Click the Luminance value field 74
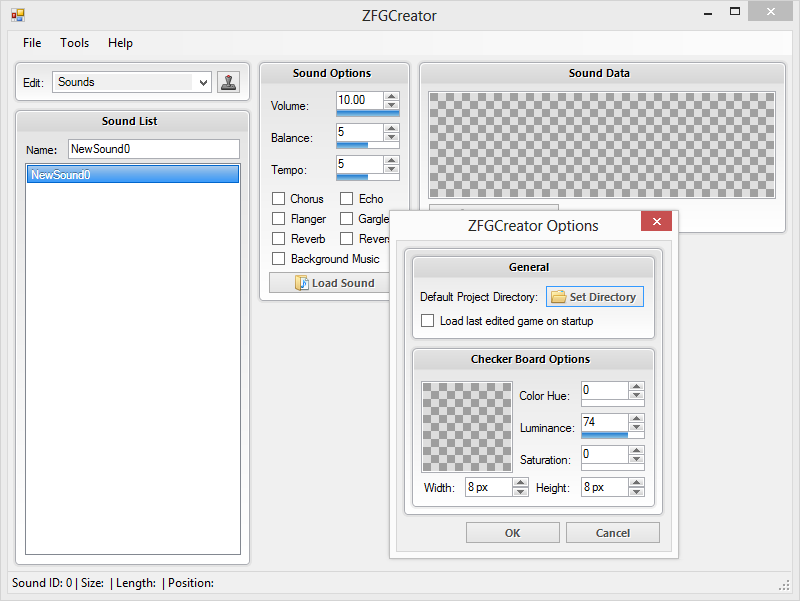The image size is (800, 601). point(605,422)
